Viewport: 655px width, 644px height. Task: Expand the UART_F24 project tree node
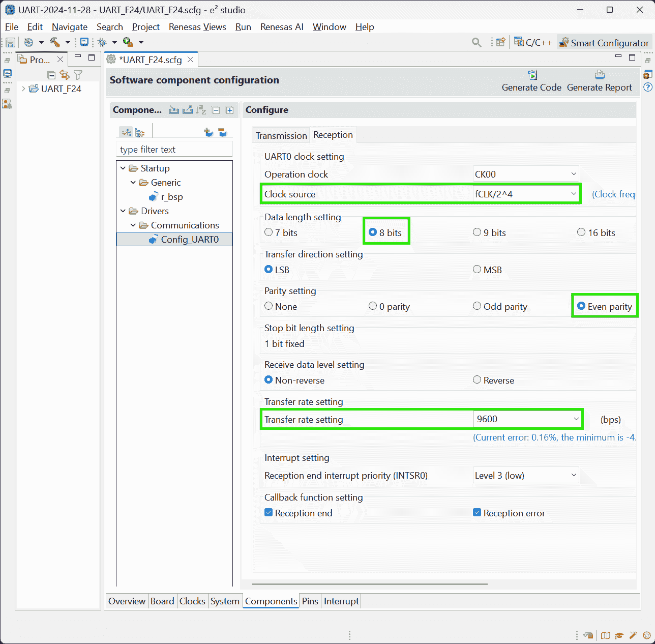point(23,89)
